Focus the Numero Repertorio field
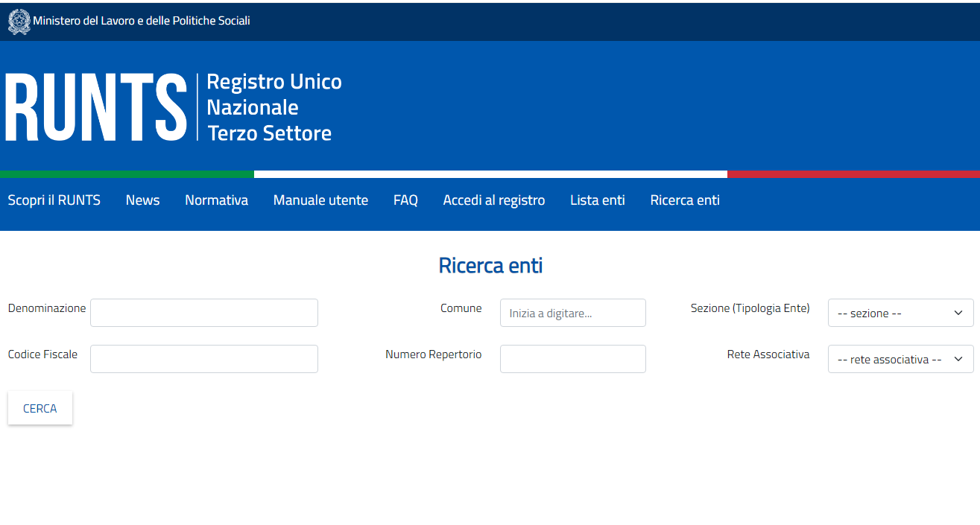 (x=573, y=359)
